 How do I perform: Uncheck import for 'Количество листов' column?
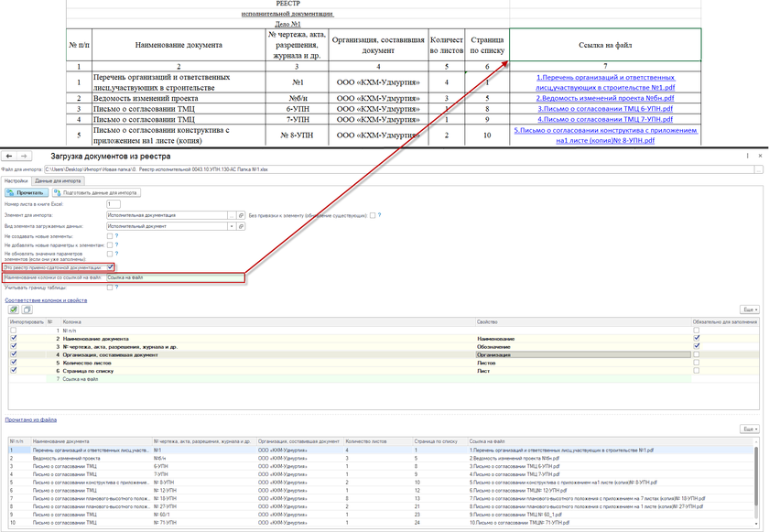[x=13, y=363]
